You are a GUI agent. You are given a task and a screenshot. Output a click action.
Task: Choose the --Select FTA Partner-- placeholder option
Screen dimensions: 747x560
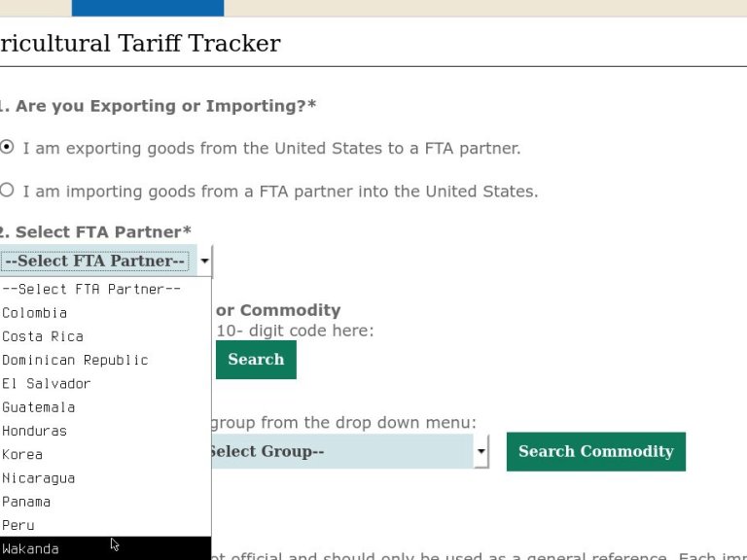tap(91, 290)
